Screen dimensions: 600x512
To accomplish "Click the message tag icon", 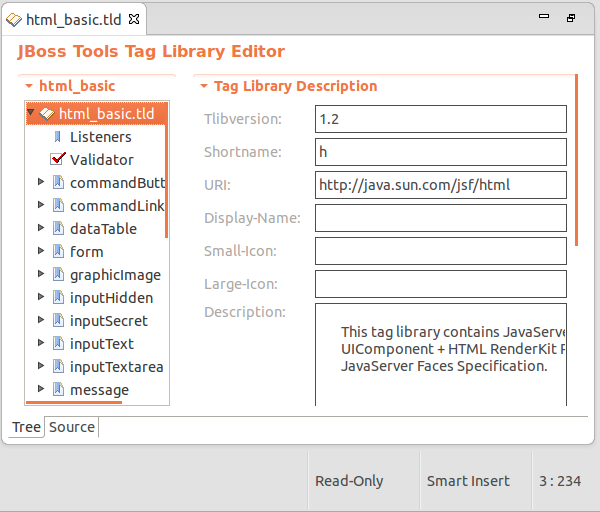I will [x=58, y=389].
